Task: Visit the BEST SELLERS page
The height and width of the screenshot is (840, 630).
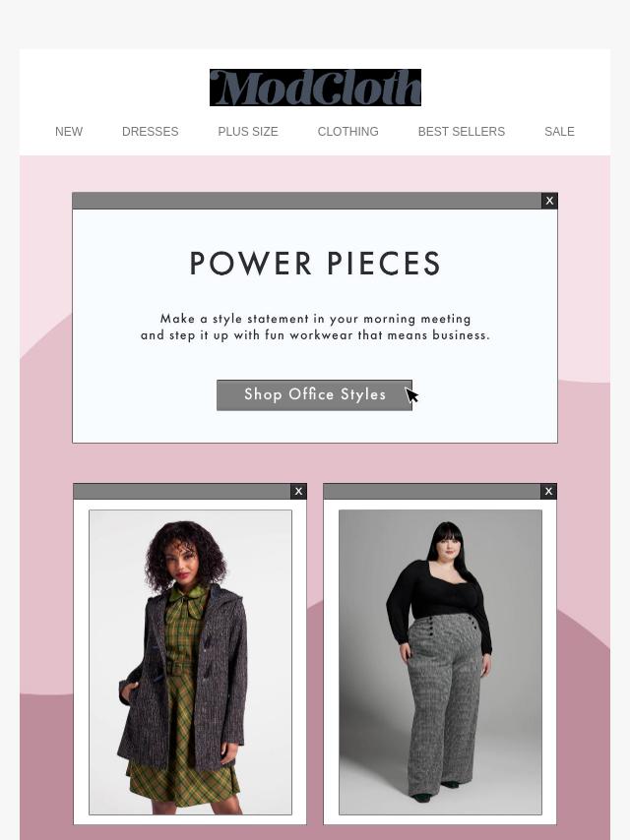Action: (x=461, y=132)
